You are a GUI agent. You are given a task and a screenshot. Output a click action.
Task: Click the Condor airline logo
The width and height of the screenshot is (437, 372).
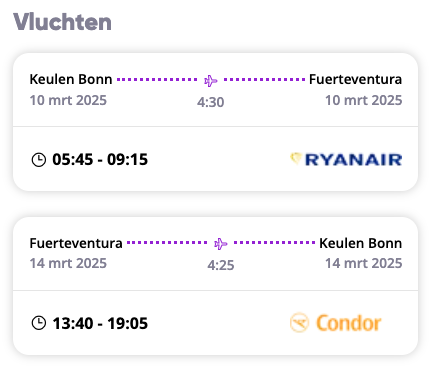click(336, 323)
